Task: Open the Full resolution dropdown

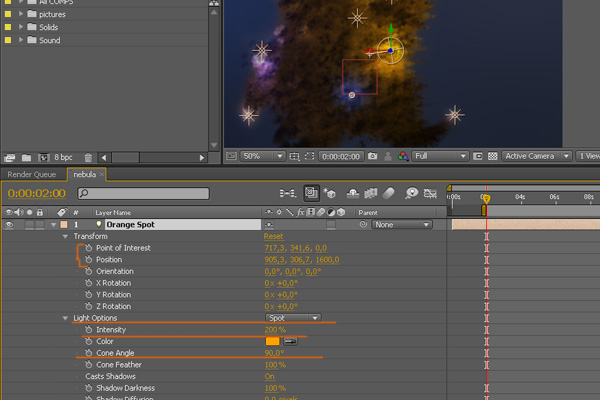Action: pyautogui.click(x=440, y=156)
